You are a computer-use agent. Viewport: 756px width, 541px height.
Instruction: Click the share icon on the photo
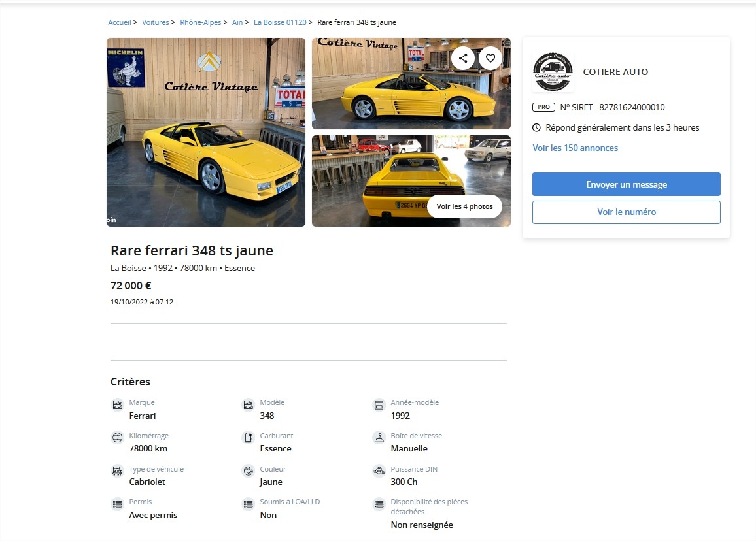click(463, 58)
